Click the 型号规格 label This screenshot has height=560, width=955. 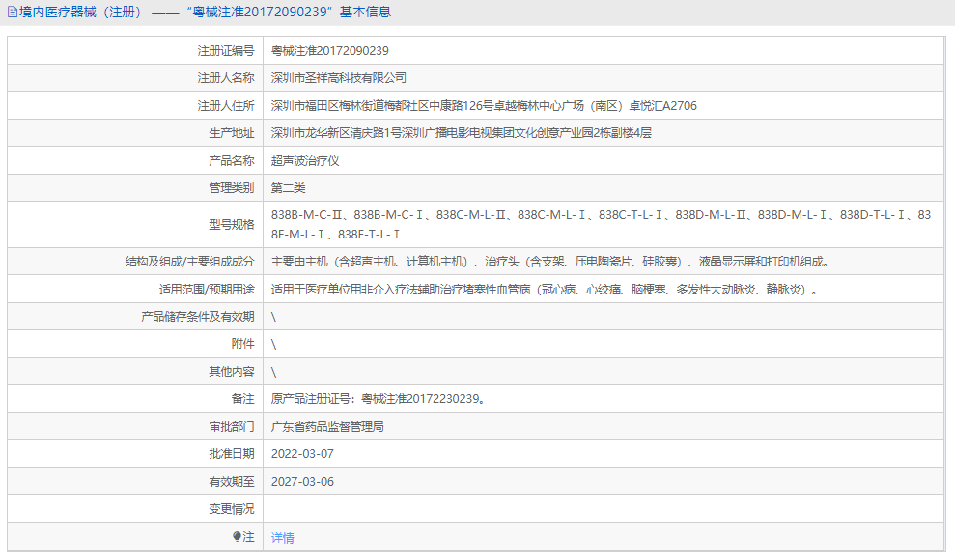(x=232, y=225)
